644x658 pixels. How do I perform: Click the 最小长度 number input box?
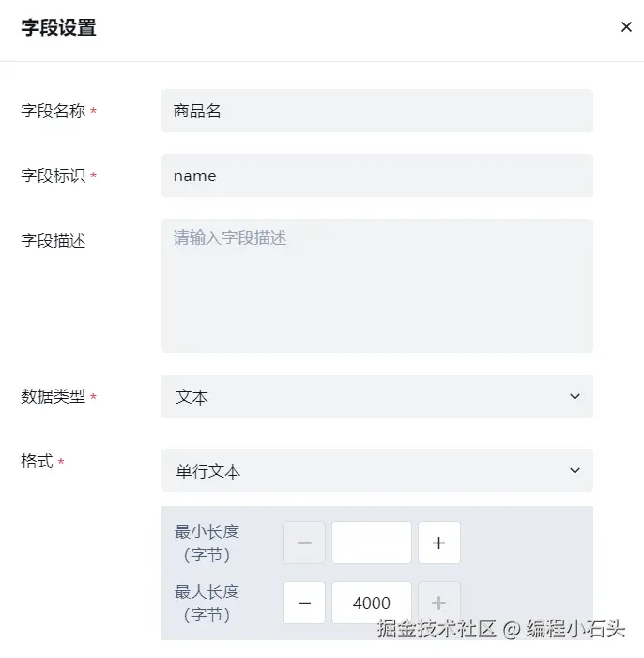pos(371,543)
